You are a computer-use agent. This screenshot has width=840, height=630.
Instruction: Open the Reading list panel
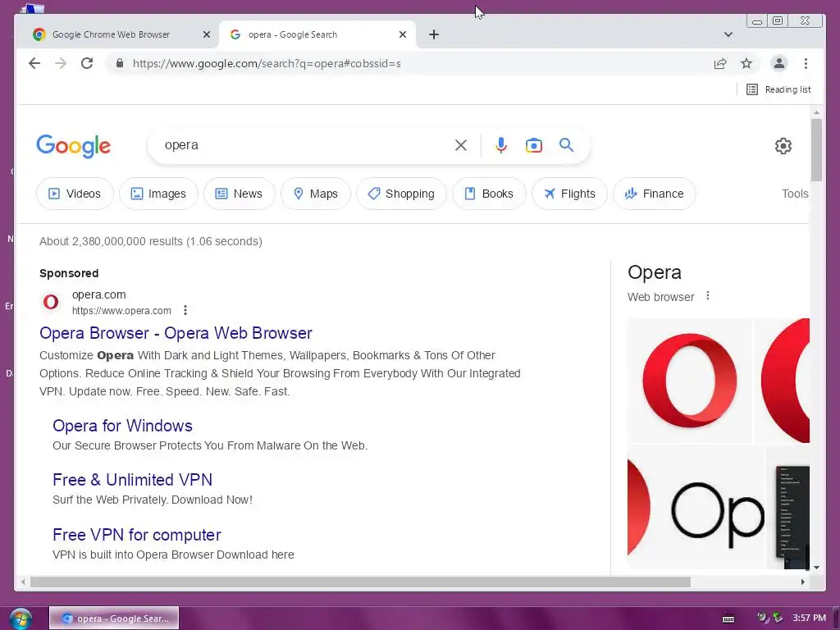coord(778,89)
